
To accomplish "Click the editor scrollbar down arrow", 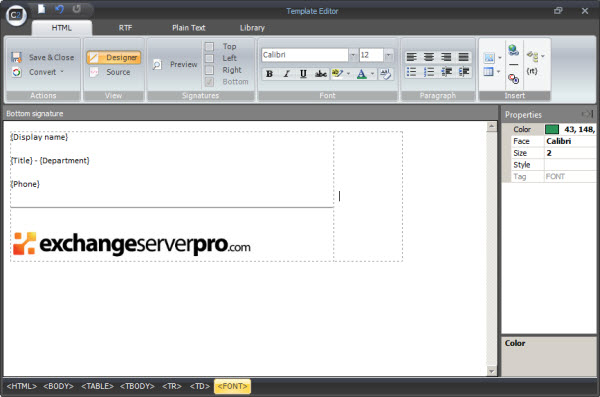I will (x=491, y=371).
